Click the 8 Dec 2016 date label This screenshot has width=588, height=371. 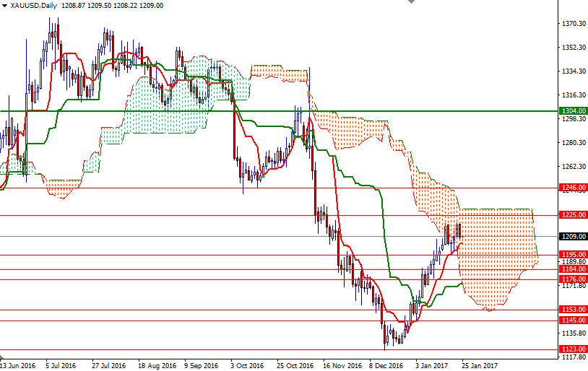pyautogui.click(x=386, y=366)
